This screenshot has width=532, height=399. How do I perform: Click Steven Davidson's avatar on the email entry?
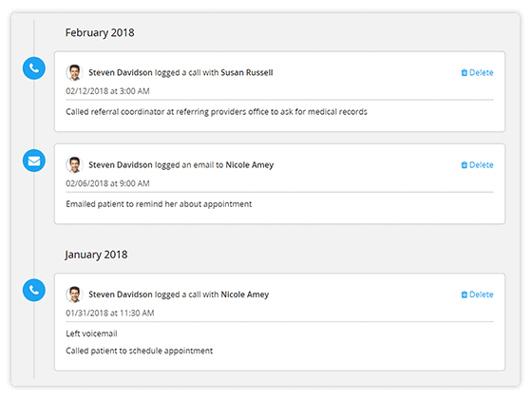(74, 165)
